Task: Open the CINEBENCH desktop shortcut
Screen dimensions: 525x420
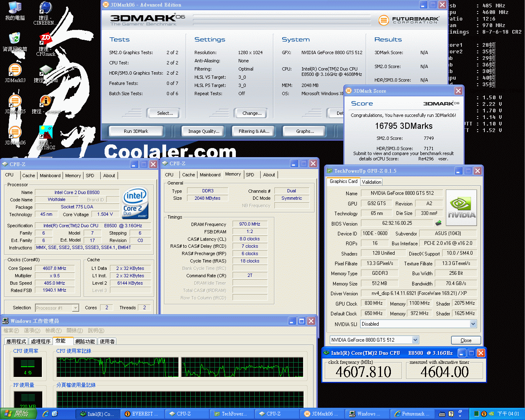Action: click(x=46, y=13)
